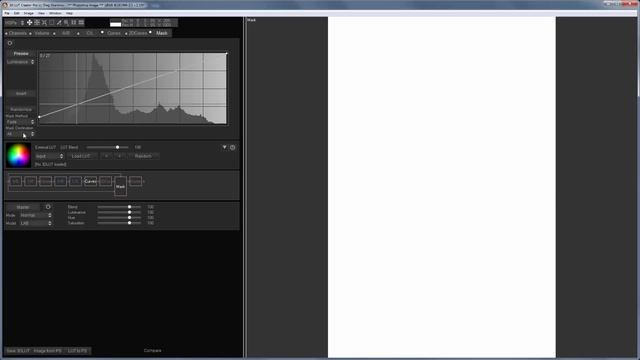Toggle the dot before Volume tab
640x360 pixels.
(31, 33)
